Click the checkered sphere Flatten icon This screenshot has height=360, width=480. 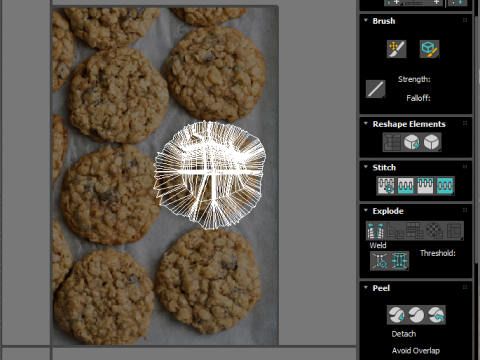pos(434,231)
